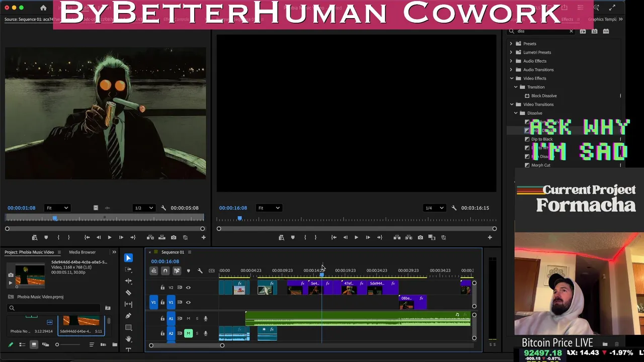Select the Rectangle tool
The width and height of the screenshot is (644, 362).
pyautogui.click(x=128, y=327)
